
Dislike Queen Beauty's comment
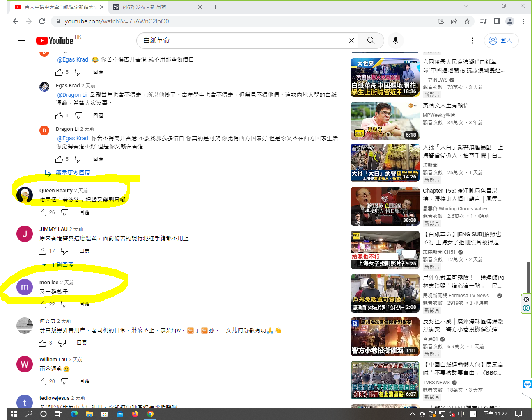64,212
